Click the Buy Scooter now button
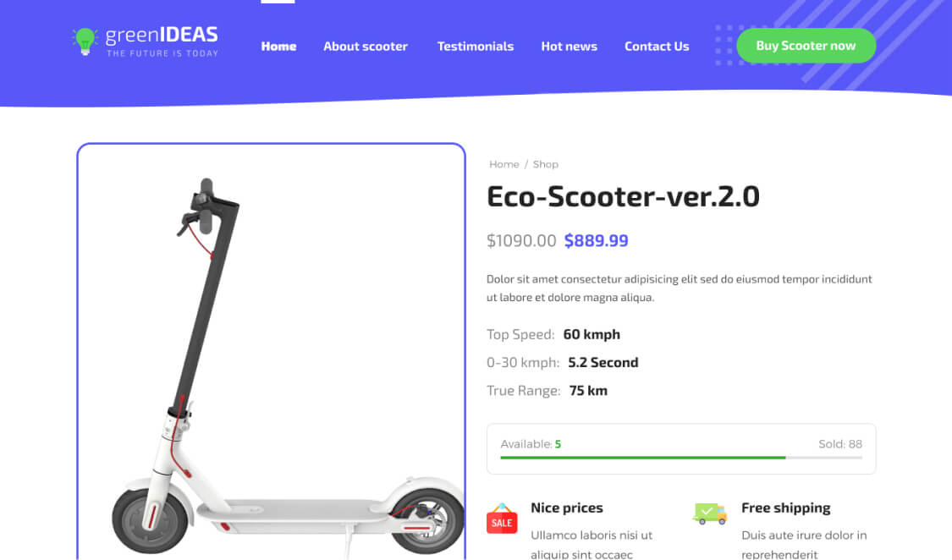Viewport: 952px width, 560px height. click(x=806, y=46)
